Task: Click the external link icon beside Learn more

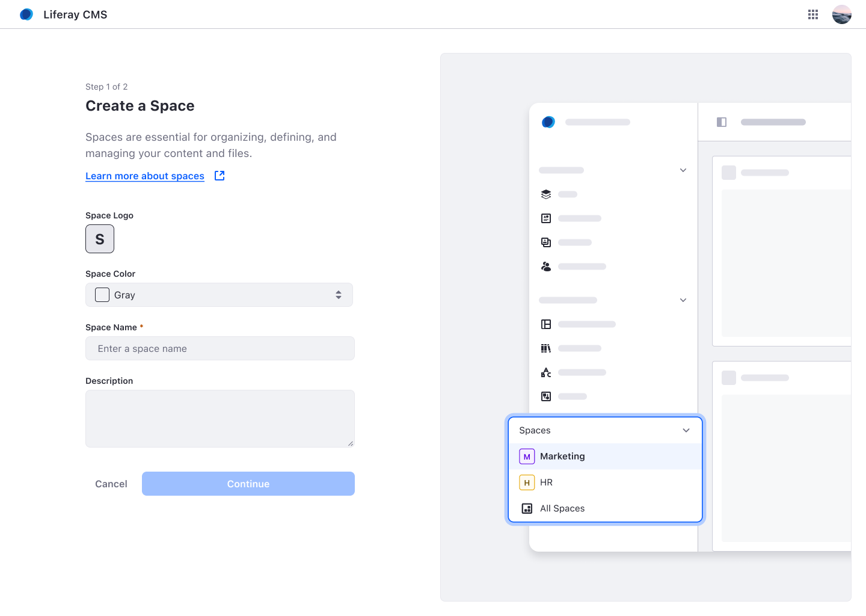Action: (x=220, y=176)
